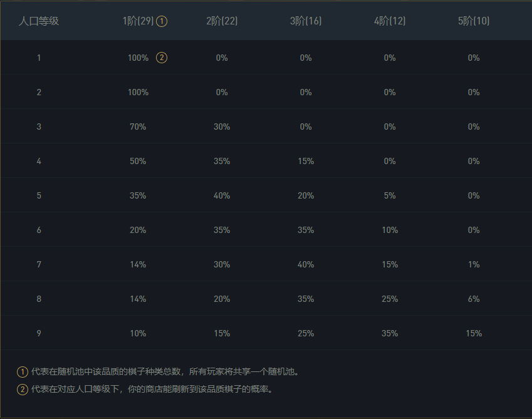Click the 6% value in the level 8 row
Image resolution: width=532 pixels, height=419 pixels.
point(474,299)
